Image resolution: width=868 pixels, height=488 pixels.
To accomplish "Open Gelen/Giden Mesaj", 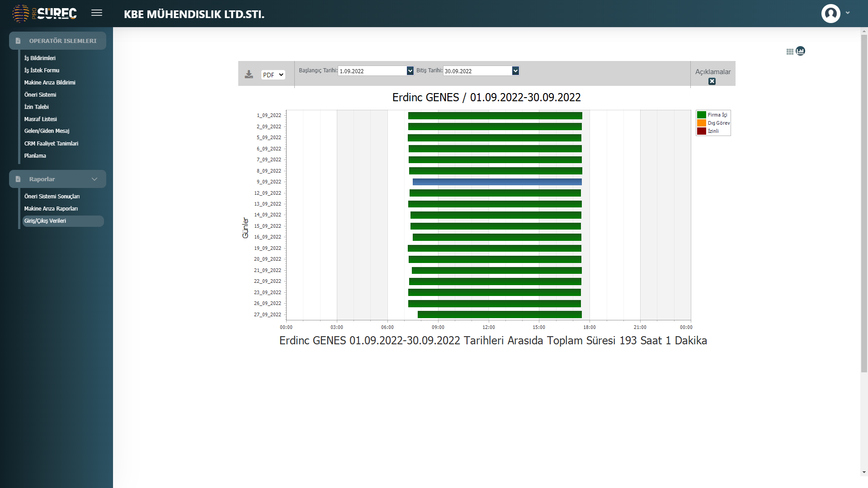I will pos(47,131).
